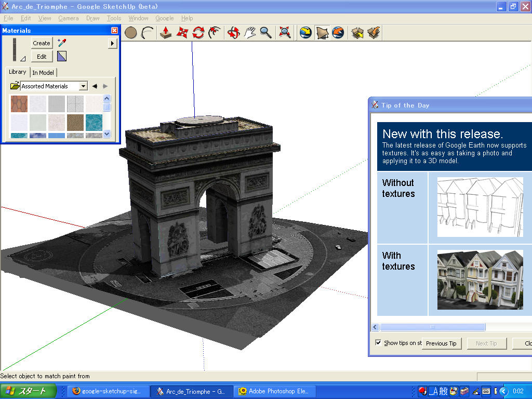Activate the Orbit camera tool
Viewport: 532px width, 399px height.
pyautogui.click(x=233, y=33)
